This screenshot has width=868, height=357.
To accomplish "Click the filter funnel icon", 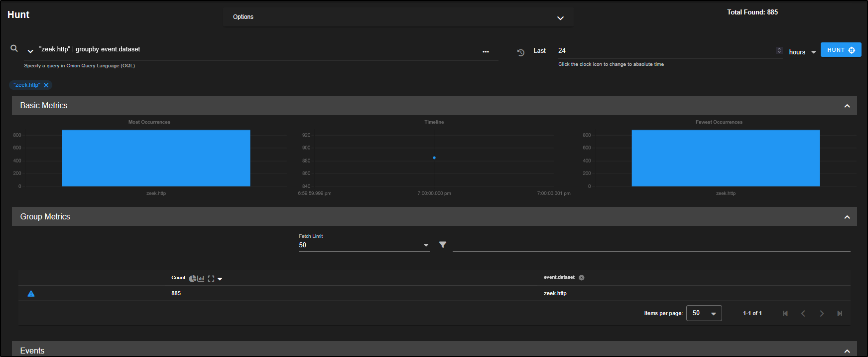I will pyautogui.click(x=443, y=245).
